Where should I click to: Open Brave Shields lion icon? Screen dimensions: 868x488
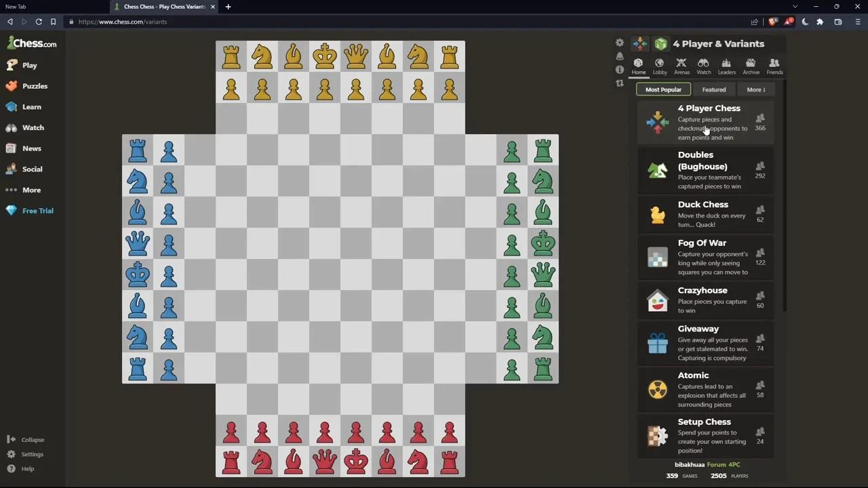pyautogui.click(x=773, y=22)
